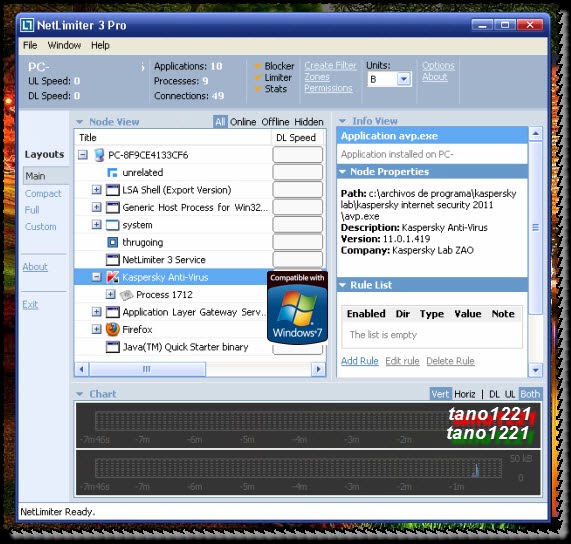Collapse the Node View panel
571x544 pixels.
click(79, 122)
